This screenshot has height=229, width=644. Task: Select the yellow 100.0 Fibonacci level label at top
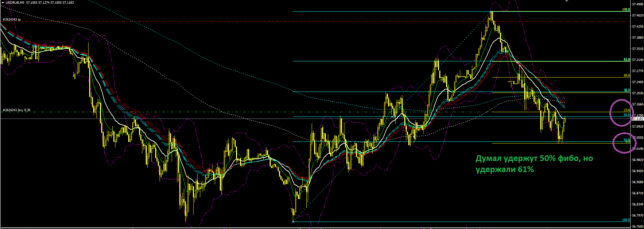pos(626,10)
